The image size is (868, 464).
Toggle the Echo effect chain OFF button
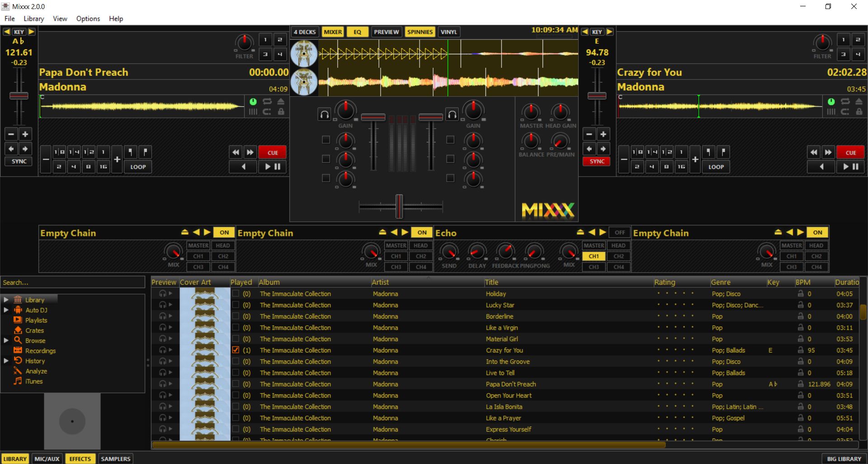tap(619, 232)
